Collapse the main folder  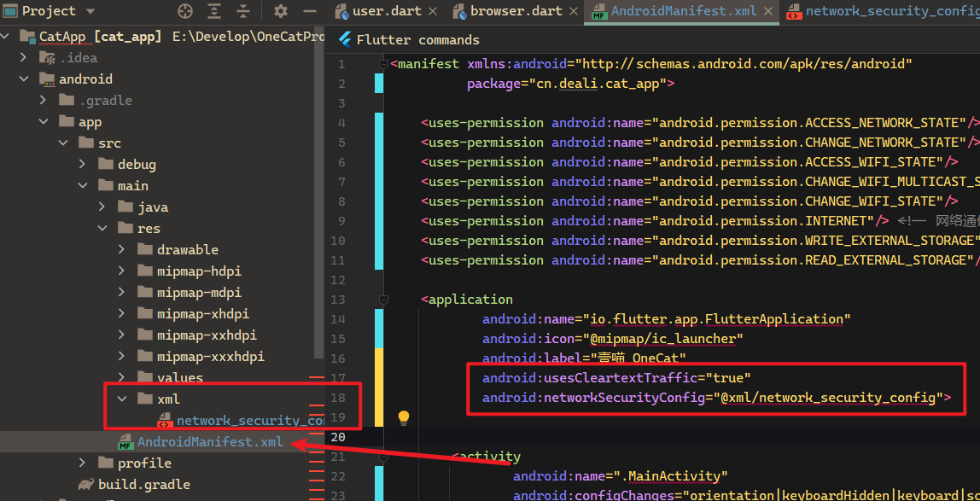(83, 185)
